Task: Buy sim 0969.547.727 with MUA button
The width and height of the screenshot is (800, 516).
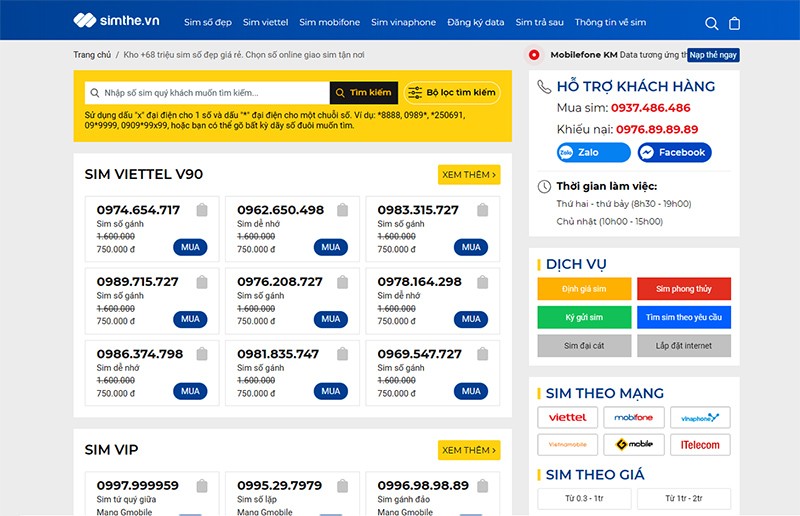Action: point(471,391)
